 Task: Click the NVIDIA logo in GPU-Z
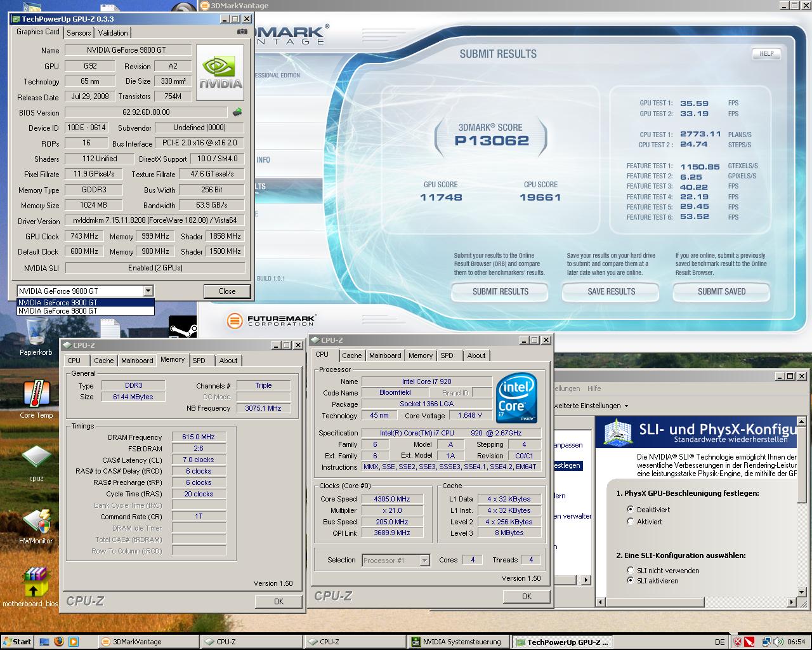[x=220, y=72]
